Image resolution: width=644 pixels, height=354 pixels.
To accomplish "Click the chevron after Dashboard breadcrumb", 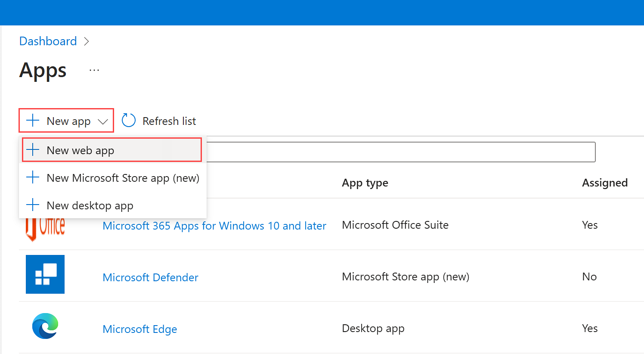I will [x=87, y=41].
